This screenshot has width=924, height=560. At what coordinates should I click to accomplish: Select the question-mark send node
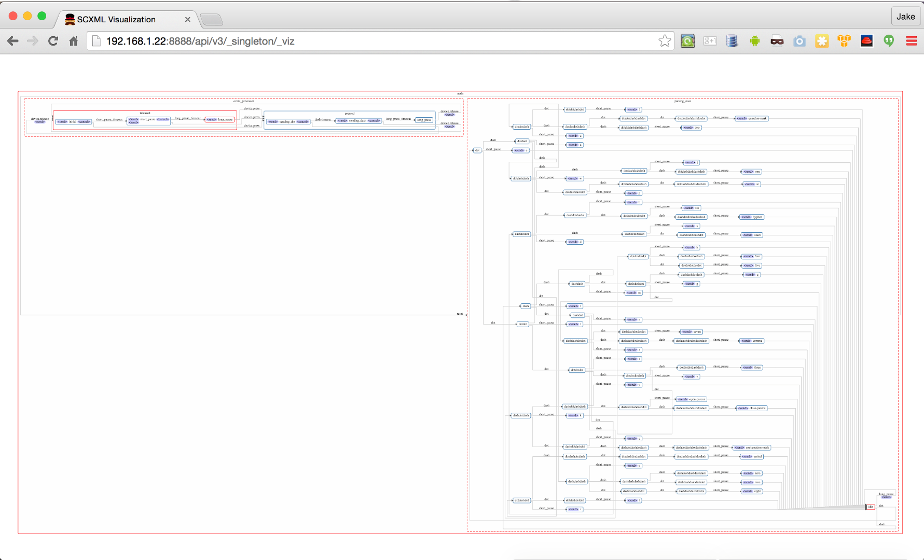click(752, 118)
